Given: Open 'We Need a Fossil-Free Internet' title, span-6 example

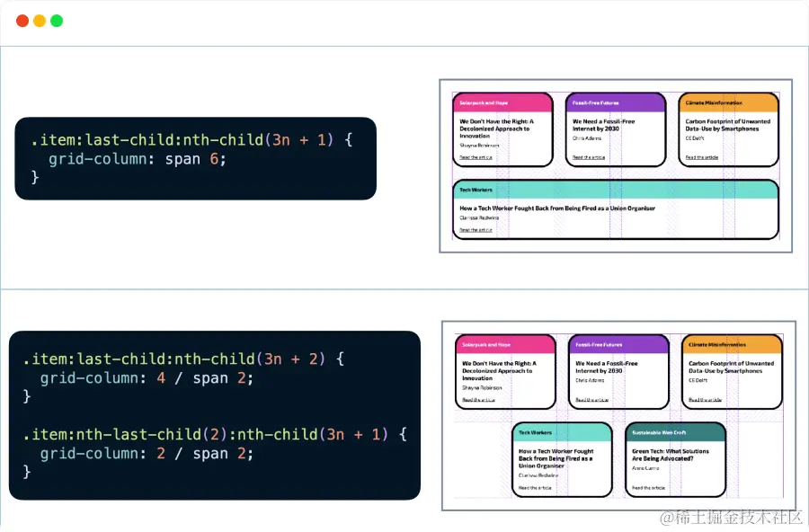Looking at the screenshot, I should pos(603,125).
